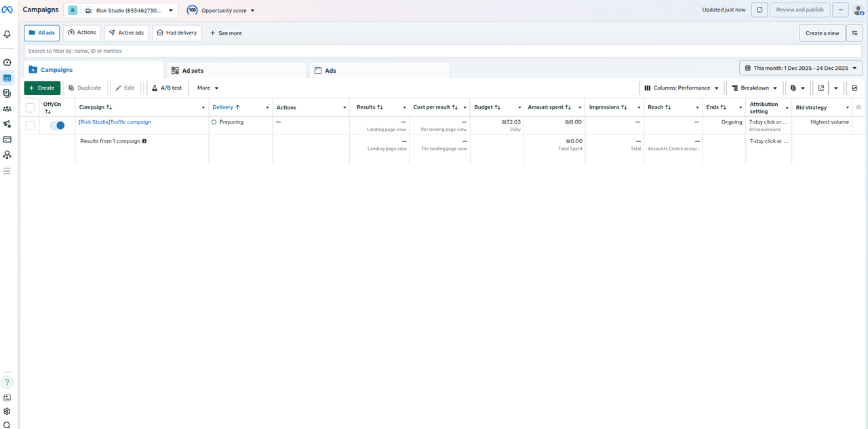
Task: Toggle the charts panel icon
Action: [854, 88]
